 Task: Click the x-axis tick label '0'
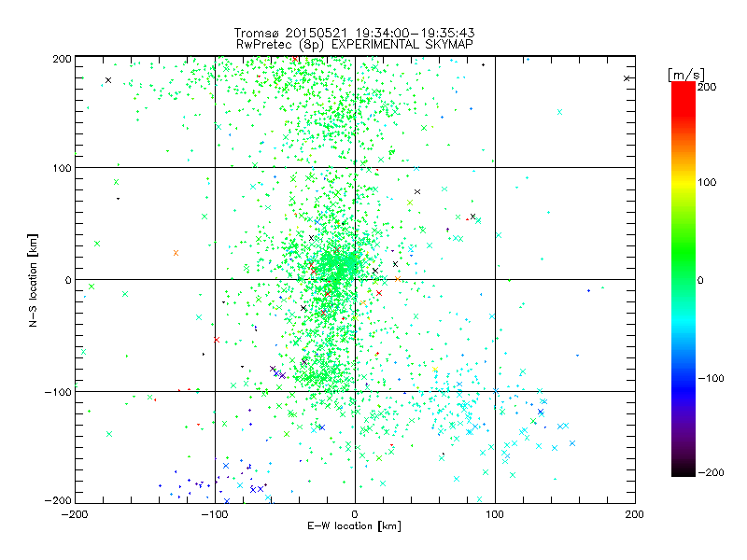tap(355, 514)
